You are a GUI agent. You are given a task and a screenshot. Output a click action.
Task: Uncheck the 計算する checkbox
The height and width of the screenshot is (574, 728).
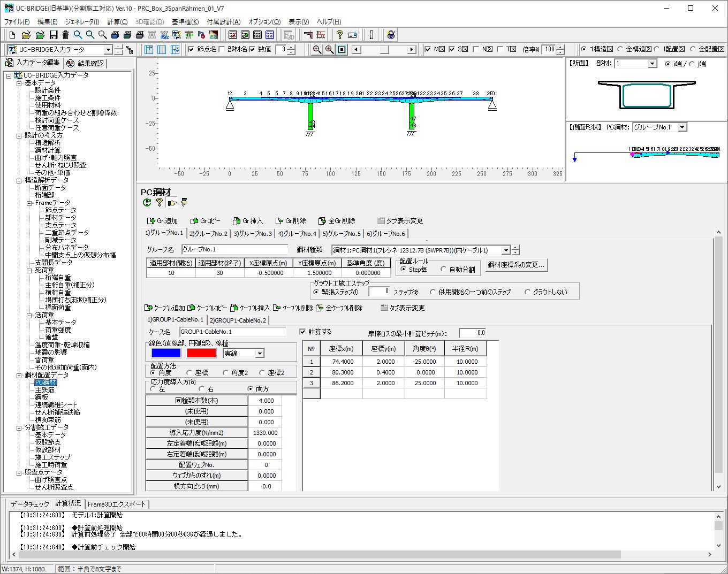coord(303,332)
